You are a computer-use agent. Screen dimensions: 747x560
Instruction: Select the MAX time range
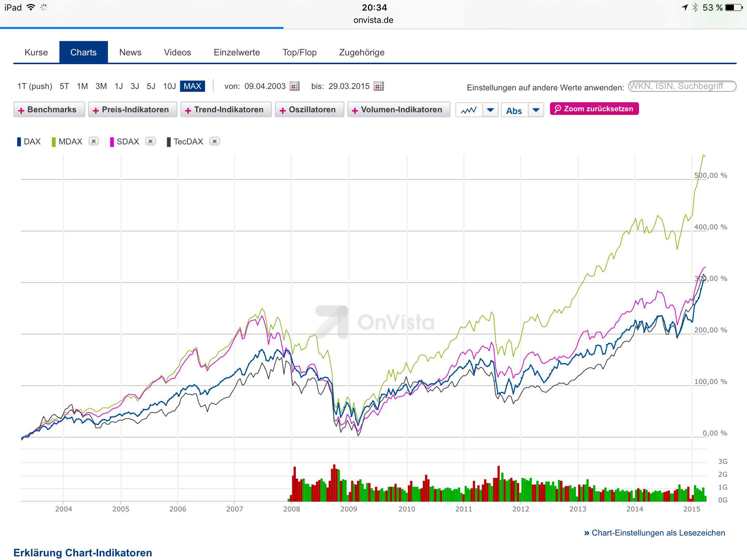[x=192, y=86]
